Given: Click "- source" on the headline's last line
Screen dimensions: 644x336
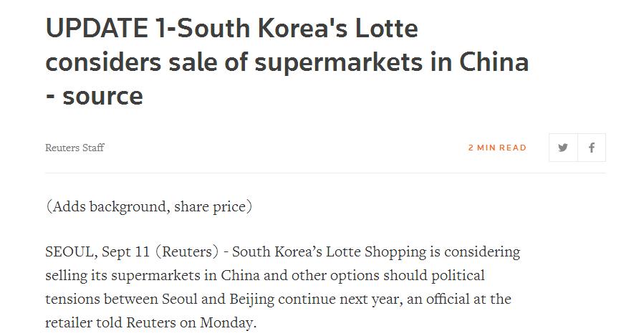Looking at the screenshot, I should (x=95, y=97).
